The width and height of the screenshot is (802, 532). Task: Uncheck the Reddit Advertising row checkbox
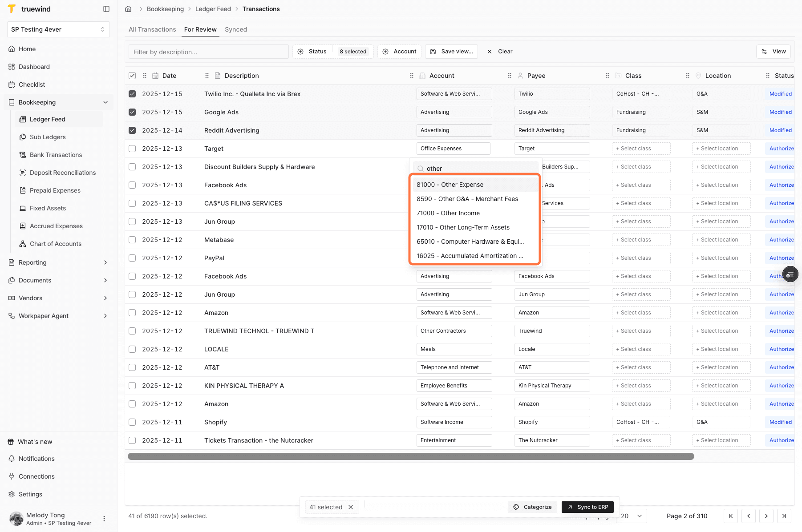(132, 130)
